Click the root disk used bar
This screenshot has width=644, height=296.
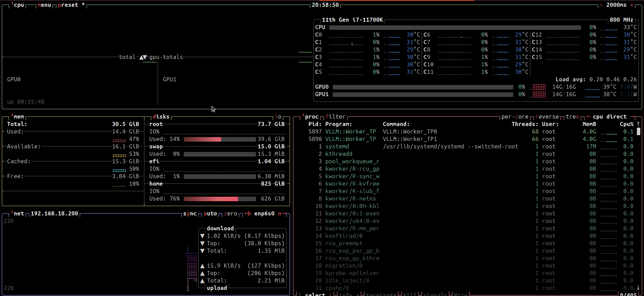220,139
